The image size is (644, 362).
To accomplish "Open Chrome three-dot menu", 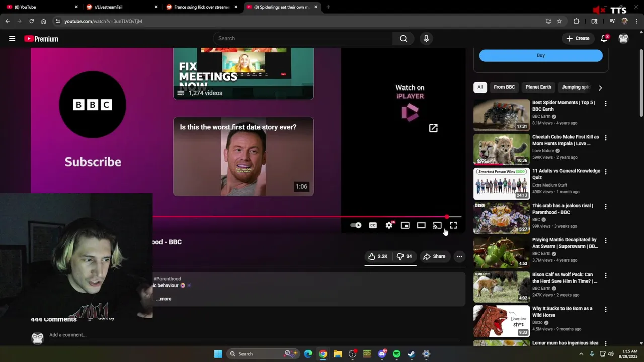I will coord(637,21).
